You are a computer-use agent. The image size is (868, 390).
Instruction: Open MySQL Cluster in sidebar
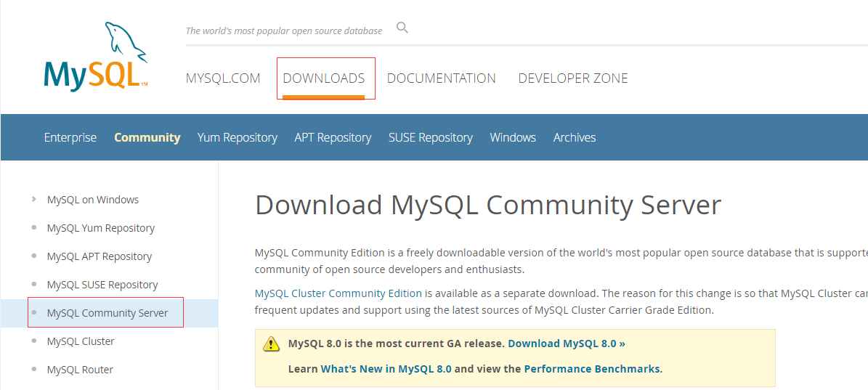coord(81,341)
